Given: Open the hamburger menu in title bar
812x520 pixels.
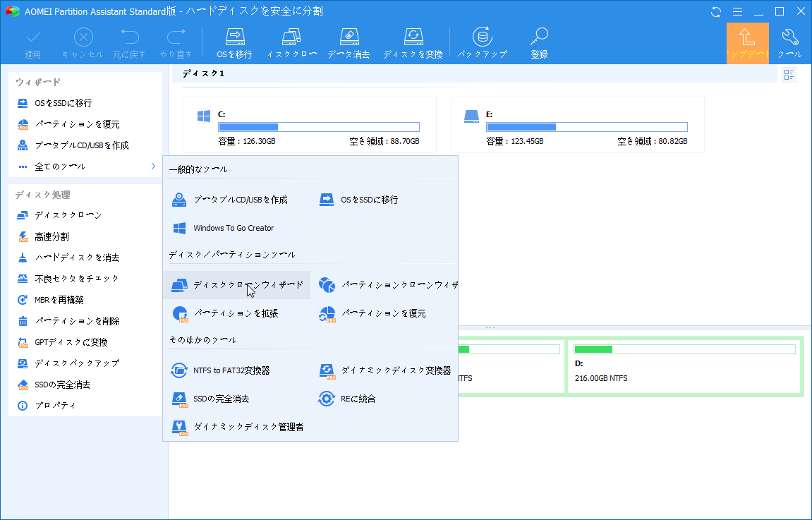Looking at the screenshot, I should pyautogui.click(x=737, y=11).
